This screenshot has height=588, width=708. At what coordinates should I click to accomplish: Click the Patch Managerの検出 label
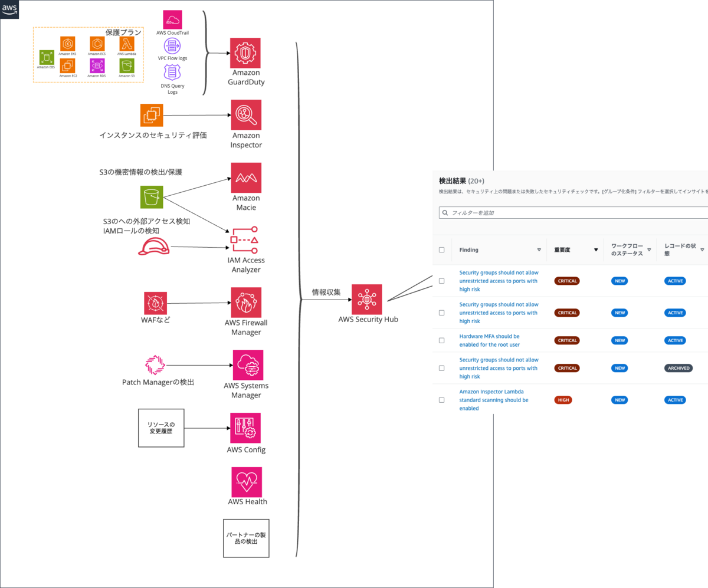tap(158, 382)
